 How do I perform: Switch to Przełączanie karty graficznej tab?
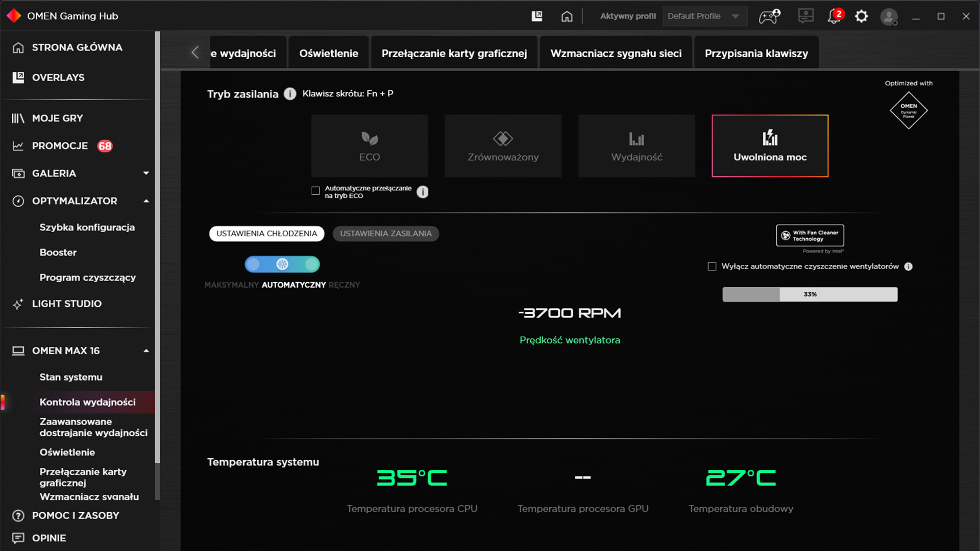coord(454,53)
